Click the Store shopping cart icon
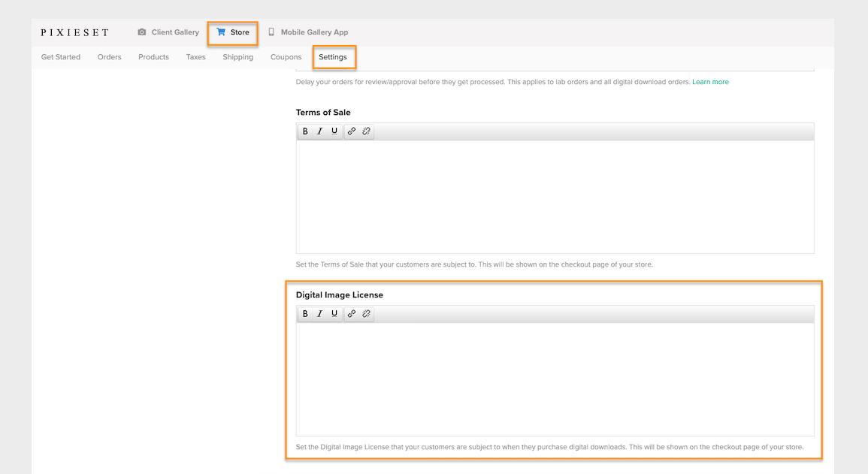This screenshot has height=474, width=868. click(221, 32)
